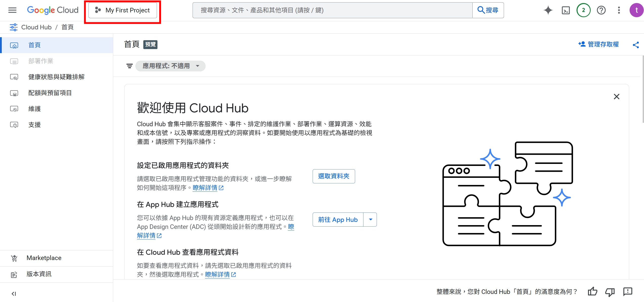Open 瞭解詳情 link under 在 Cloud Hub 查看應用程式資料
The width and height of the screenshot is (644, 302).
(220, 275)
